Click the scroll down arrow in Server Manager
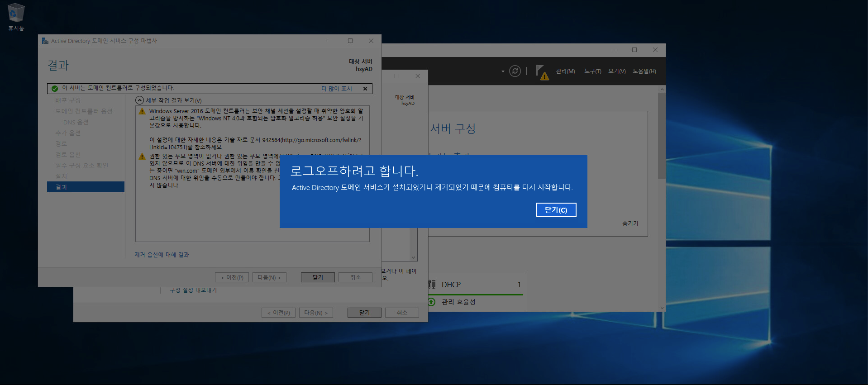The width and height of the screenshot is (868, 385). [662, 308]
